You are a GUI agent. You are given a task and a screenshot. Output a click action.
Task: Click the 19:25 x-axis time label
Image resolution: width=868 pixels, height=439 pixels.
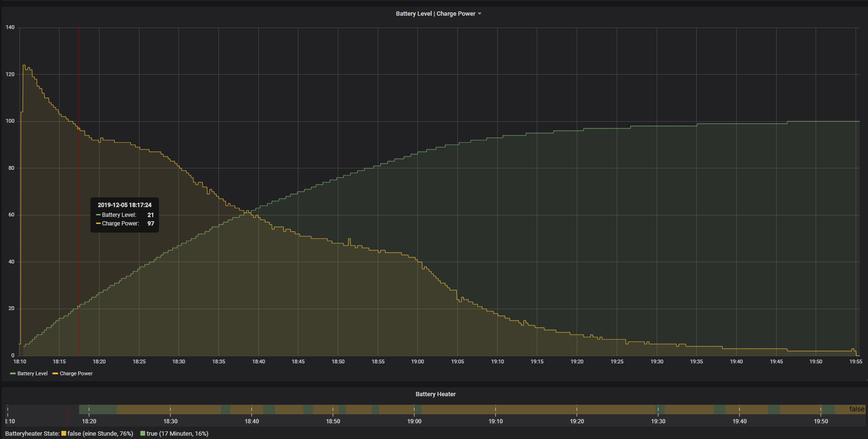[617, 362]
